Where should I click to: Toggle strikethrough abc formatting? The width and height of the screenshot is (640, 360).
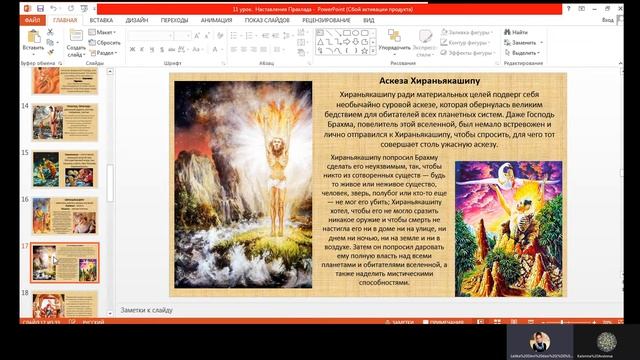point(171,49)
